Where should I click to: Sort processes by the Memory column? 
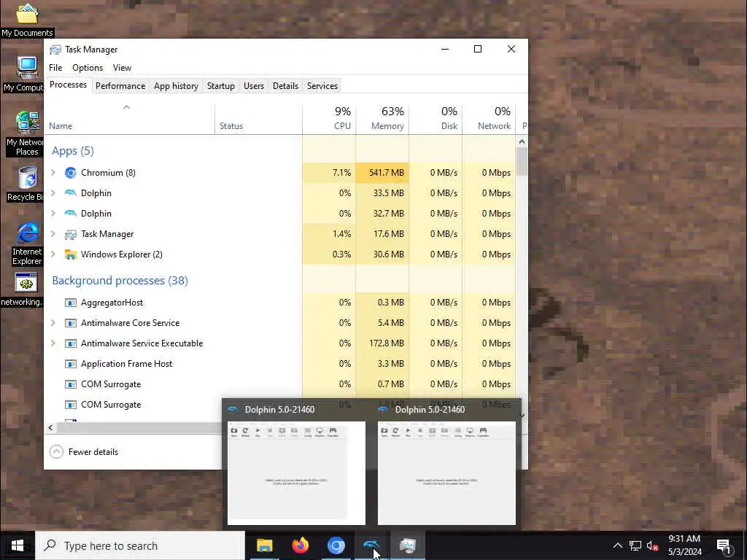click(382, 119)
